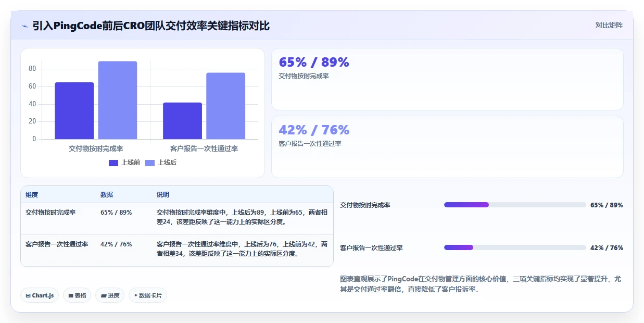The image size is (644, 323).
Task: Click the 上线前 bar for 交付物按时完成率
Action: [x=74, y=111]
